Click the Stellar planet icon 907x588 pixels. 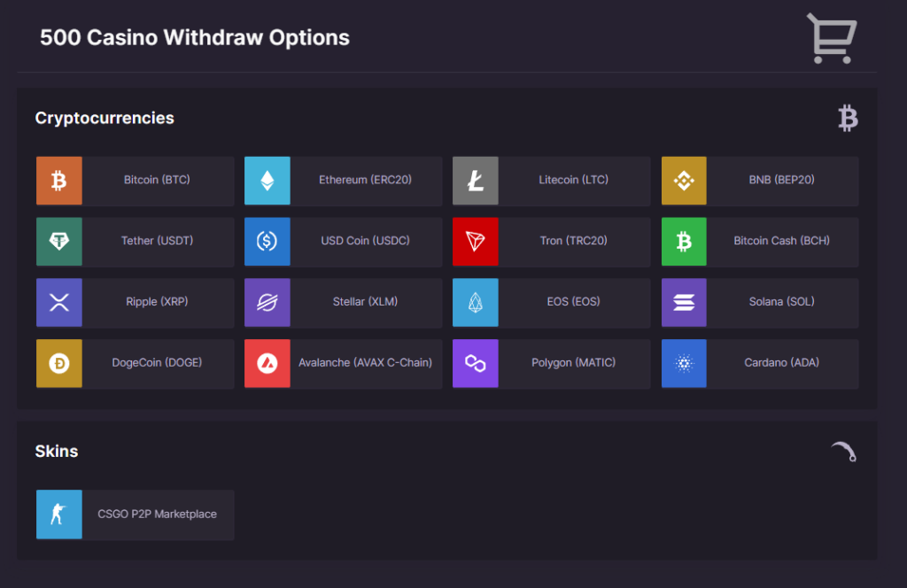[x=267, y=303]
